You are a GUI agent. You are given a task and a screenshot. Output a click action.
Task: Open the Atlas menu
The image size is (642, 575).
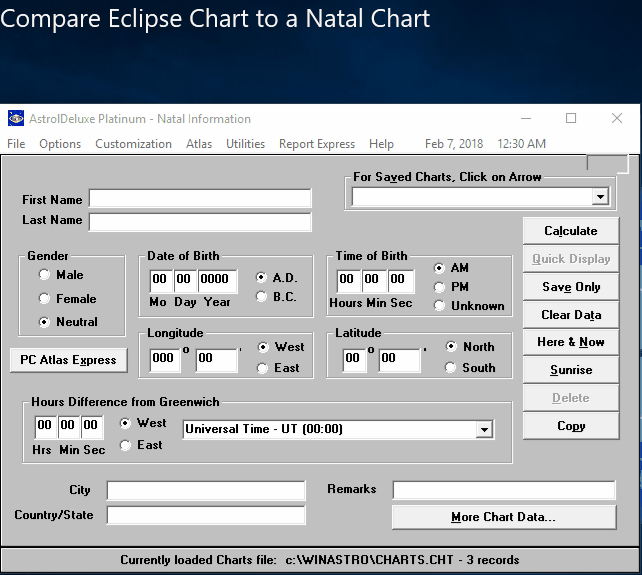[199, 144]
